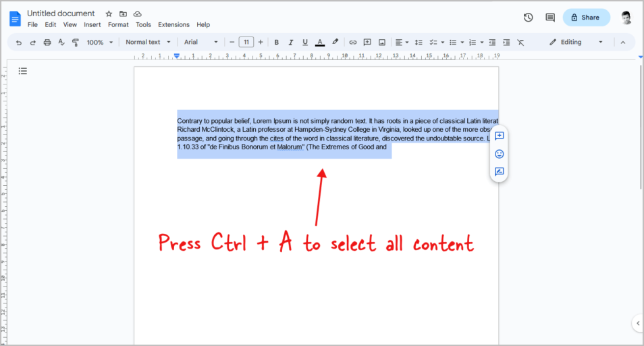Decrease the indent
This screenshot has height=346, width=644.
492,43
